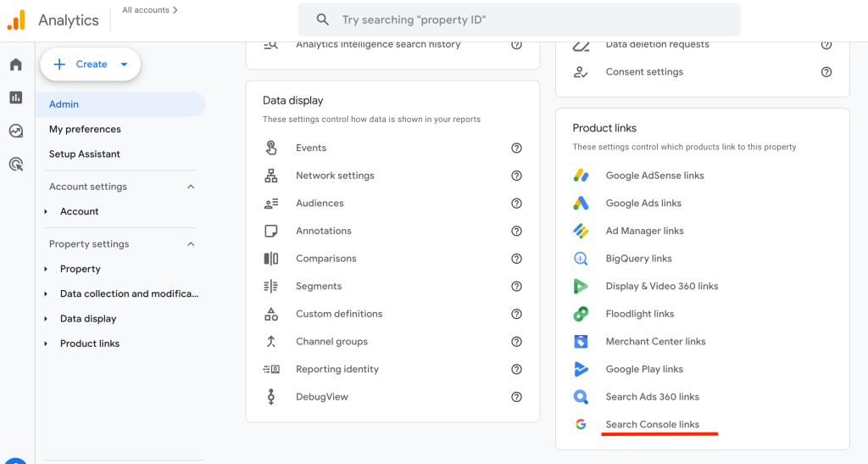868x464 pixels.
Task: Open Custom definitions settings
Action: coord(339,314)
